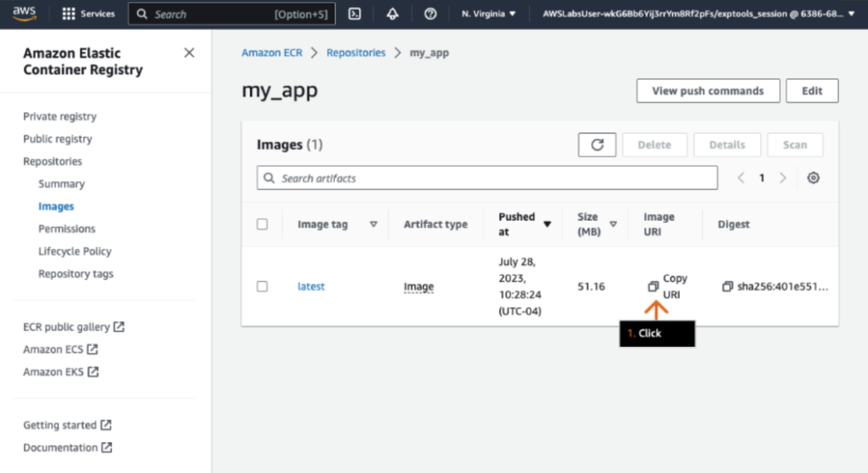
Task: Open ECR public gallery external link
Action: [x=73, y=327]
